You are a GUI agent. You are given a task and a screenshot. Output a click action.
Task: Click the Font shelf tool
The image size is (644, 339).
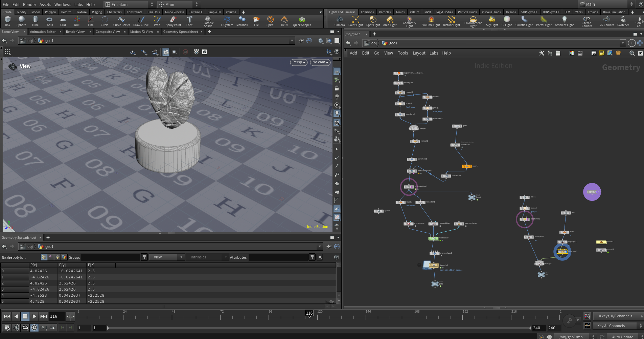(x=189, y=21)
